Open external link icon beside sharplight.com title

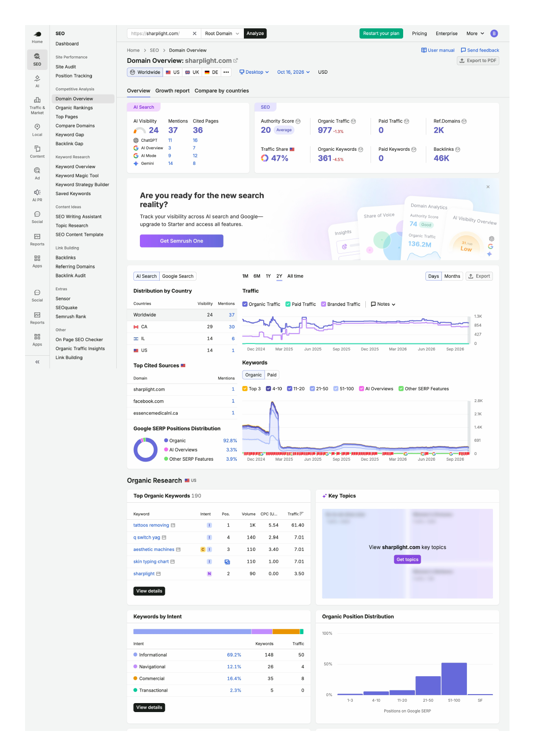point(235,60)
